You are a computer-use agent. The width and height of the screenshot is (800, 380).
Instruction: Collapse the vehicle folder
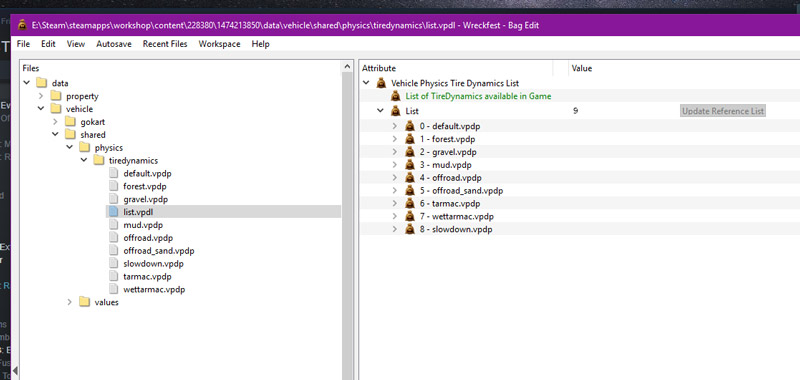pyautogui.click(x=41, y=109)
